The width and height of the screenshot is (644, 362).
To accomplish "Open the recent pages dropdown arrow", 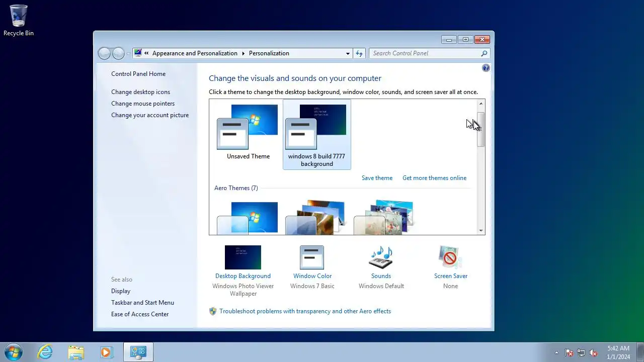I will coord(128,53).
